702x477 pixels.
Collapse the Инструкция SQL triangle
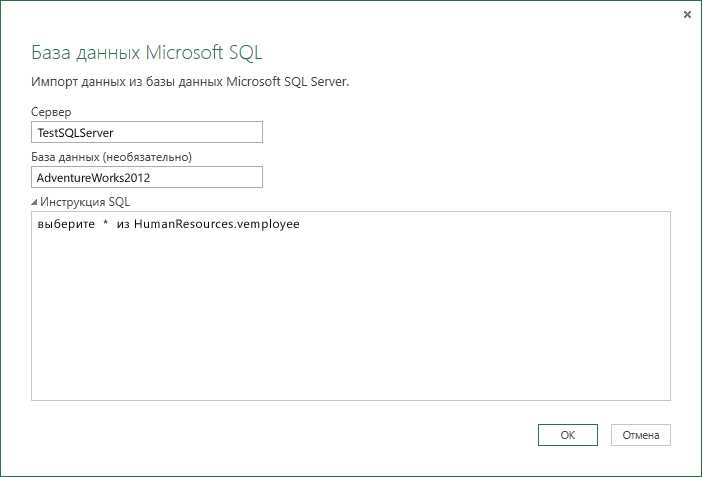pyautogui.click(x=34, y=202)
